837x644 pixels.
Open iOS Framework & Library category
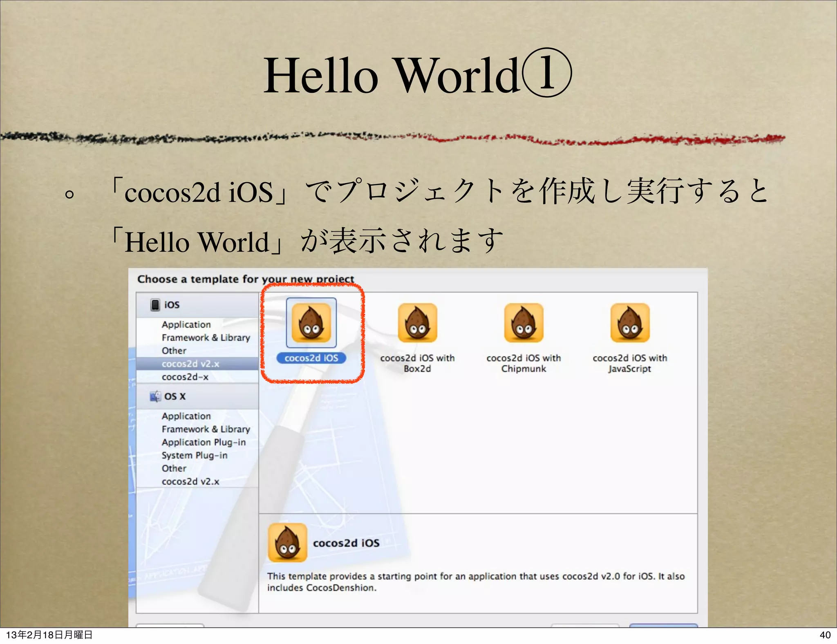pos(206,338)
